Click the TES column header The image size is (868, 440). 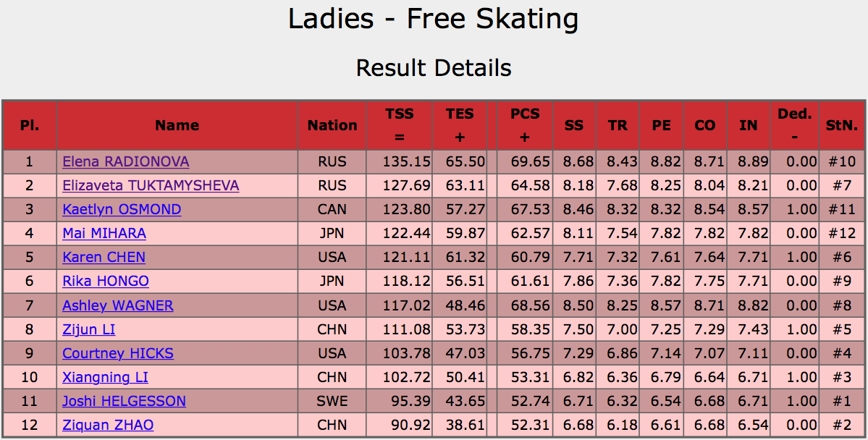460,126
